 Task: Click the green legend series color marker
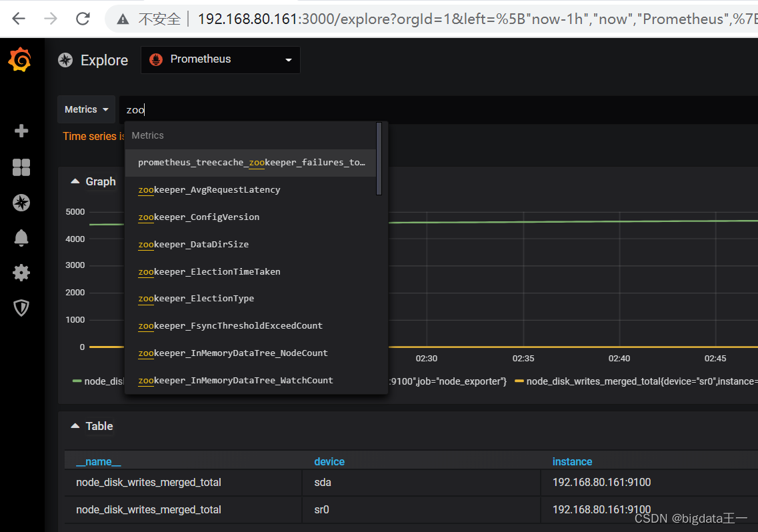pos(77,381)
